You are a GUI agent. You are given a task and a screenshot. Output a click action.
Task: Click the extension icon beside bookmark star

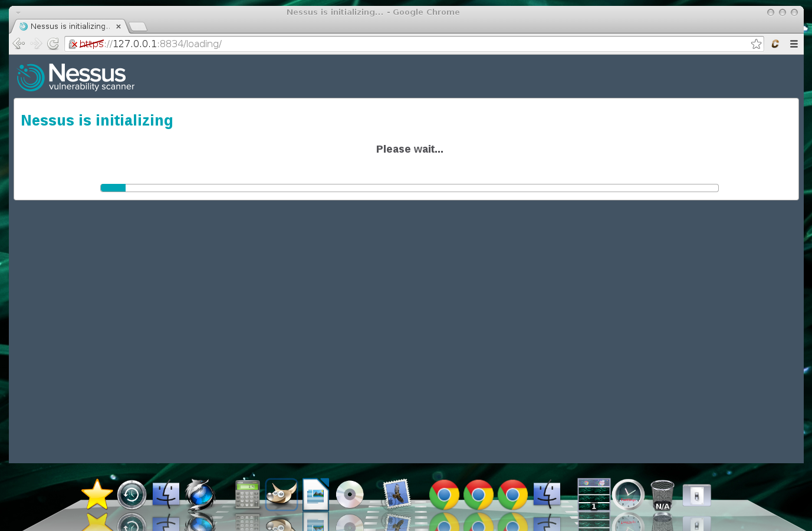775,44
